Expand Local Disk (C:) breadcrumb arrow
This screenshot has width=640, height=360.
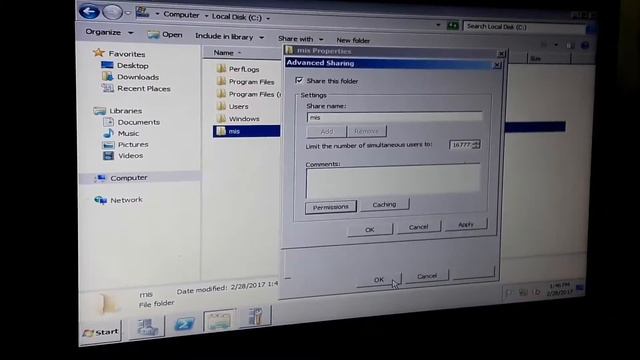click(268, 18)
